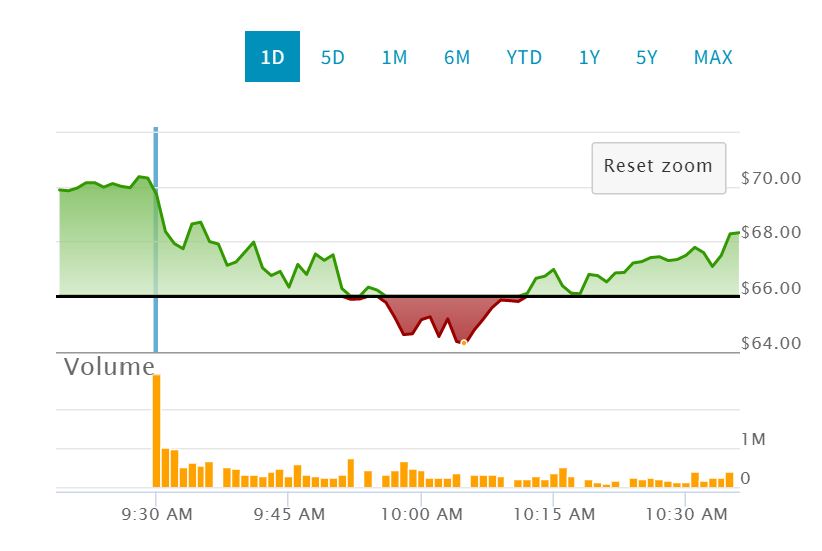Switch chart to the 5Y tab

click(647, 57)
